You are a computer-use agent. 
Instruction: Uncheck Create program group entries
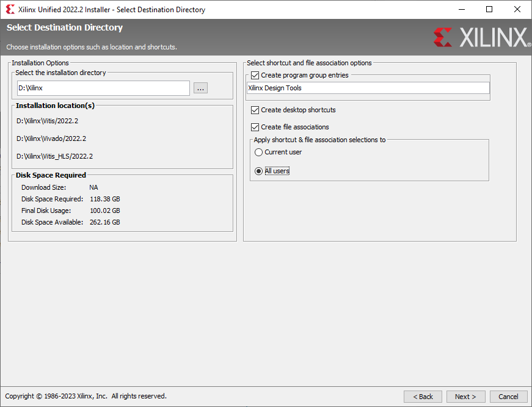(255, 76)
